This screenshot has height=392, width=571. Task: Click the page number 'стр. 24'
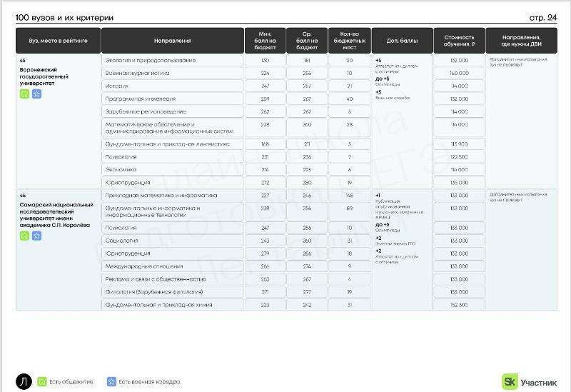542,18
